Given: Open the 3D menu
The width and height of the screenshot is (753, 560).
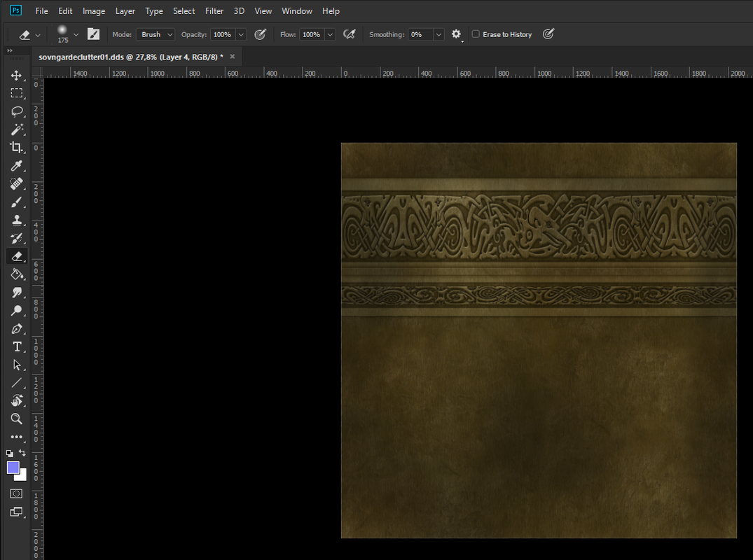Looking at the screenshot, I should click(x=239, y=10).
